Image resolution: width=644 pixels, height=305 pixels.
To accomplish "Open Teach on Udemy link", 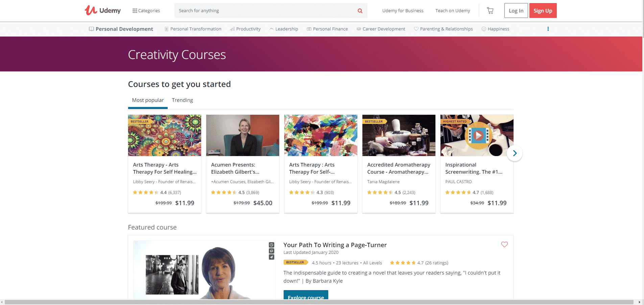I will point(453,10).
